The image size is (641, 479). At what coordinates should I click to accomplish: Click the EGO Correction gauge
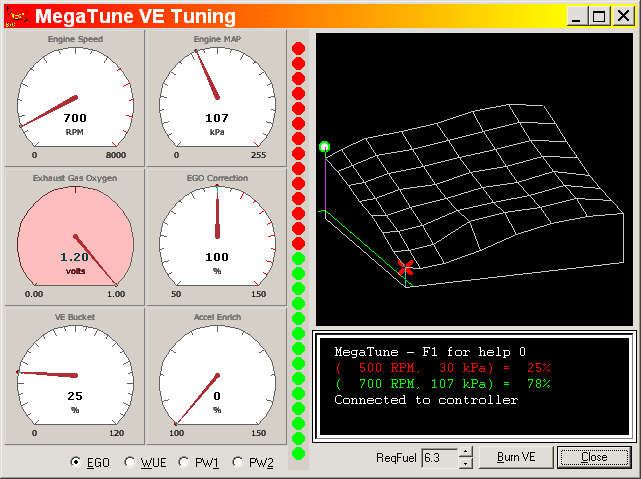(x=217, y=236)
